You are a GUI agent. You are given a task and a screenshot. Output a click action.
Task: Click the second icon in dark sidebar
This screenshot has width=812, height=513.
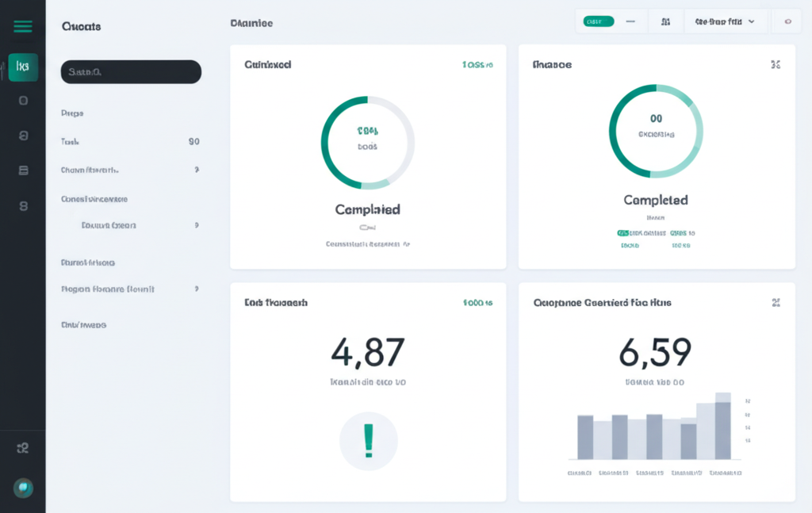pyautogui.click(x=23, y=101)
